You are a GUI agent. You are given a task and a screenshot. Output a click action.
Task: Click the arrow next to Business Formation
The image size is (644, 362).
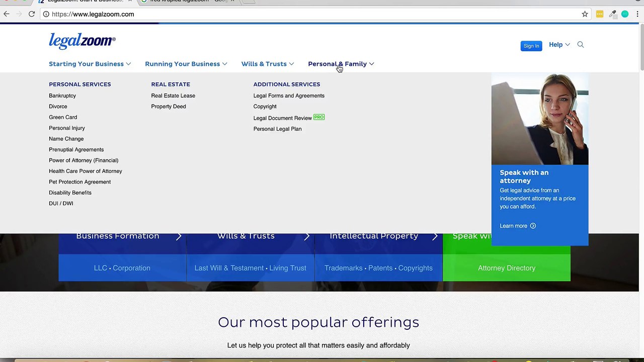point(179,236)
